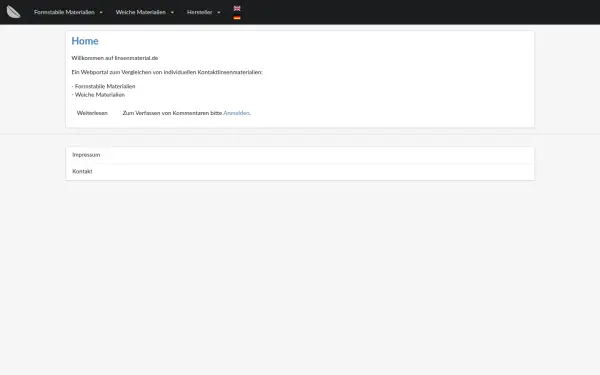Click 'Zum Verfassen von Kommentaren bitte' text

[x=172, y=113]
